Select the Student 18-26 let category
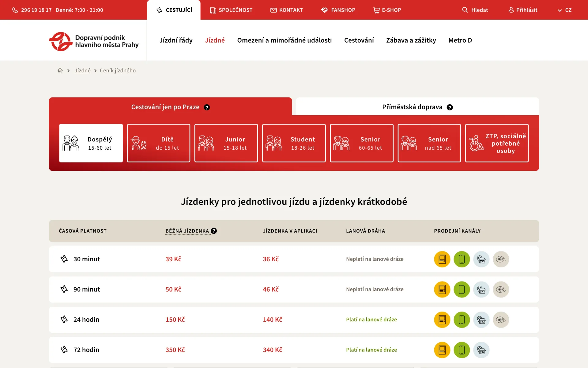The width and height of the screenshot is (588, 368). [294, 143]
